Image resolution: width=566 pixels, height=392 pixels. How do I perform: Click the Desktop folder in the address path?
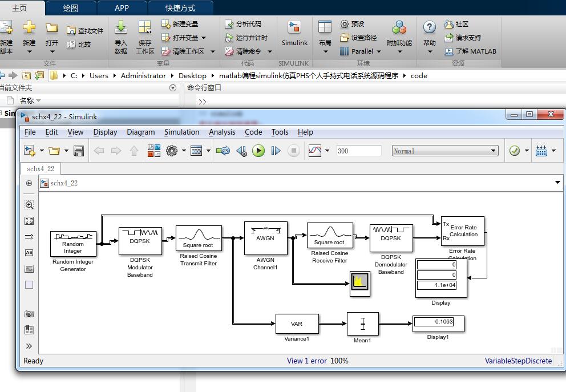(192, 76)
